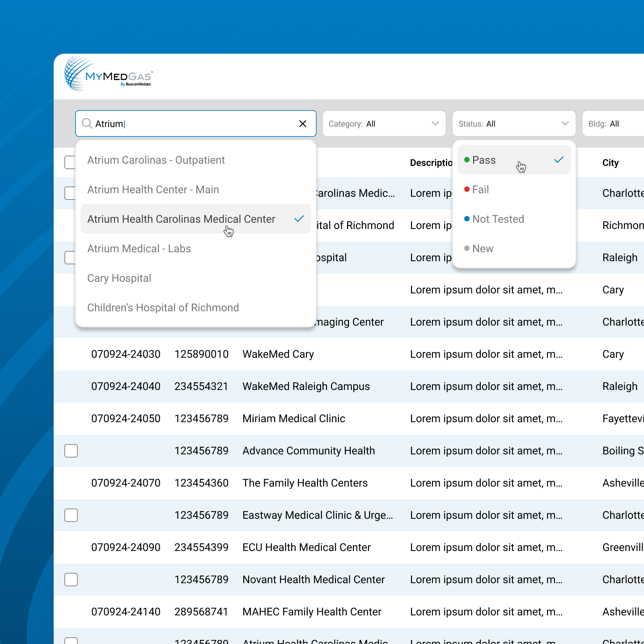The image size is (644, 644).
Task: Select the New status option
Action: click(x=514, y=249)
